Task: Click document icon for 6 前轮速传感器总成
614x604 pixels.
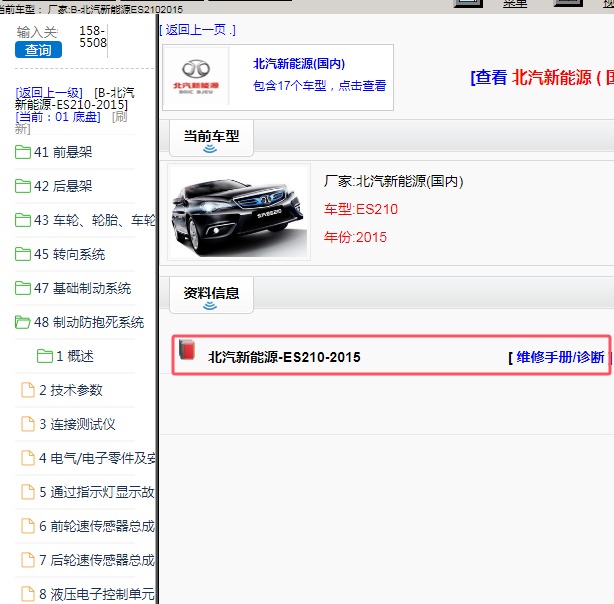Action: (28, 526)
